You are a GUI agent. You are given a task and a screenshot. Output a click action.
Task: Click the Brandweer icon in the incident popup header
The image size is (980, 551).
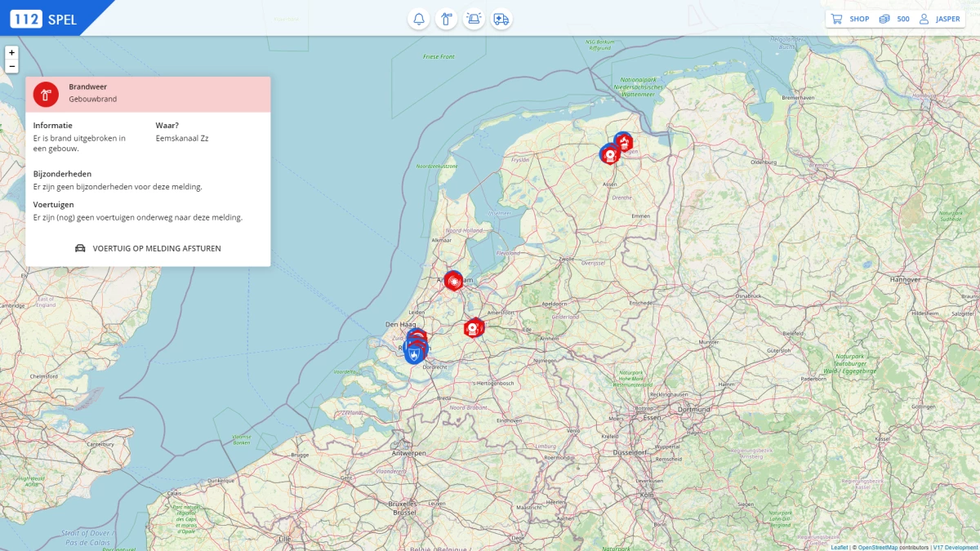45,94
